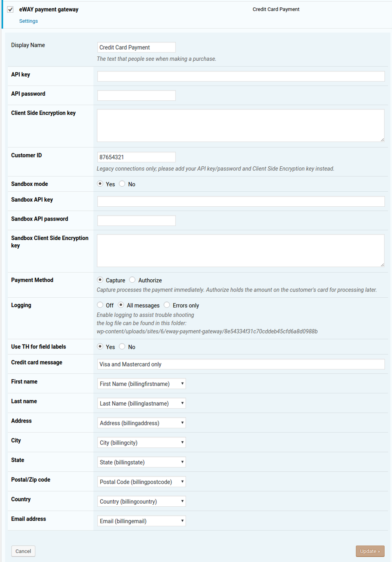392x562 pixels.
Task: Set Use TH for field labels to No
Action: (x=122, y=346)
